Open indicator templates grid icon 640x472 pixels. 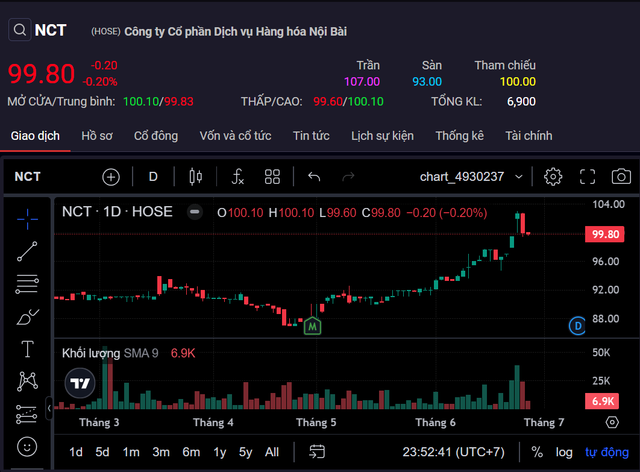coord(272,177)
